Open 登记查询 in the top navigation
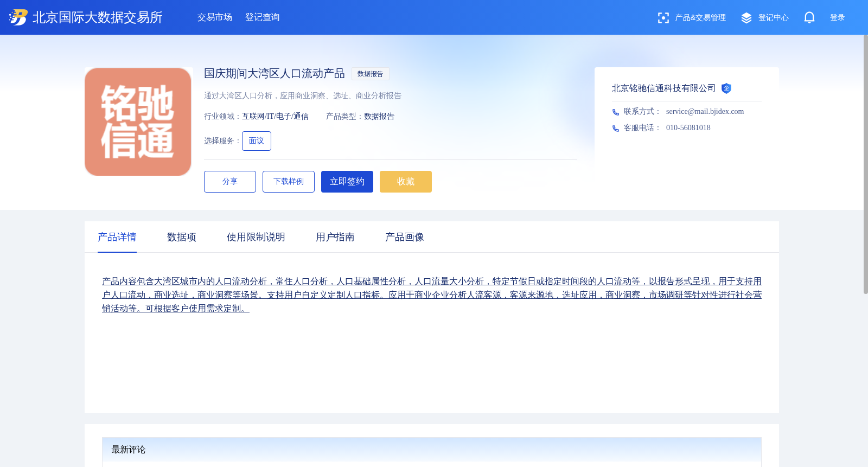 pyautogui.click(x=263, y=17)
